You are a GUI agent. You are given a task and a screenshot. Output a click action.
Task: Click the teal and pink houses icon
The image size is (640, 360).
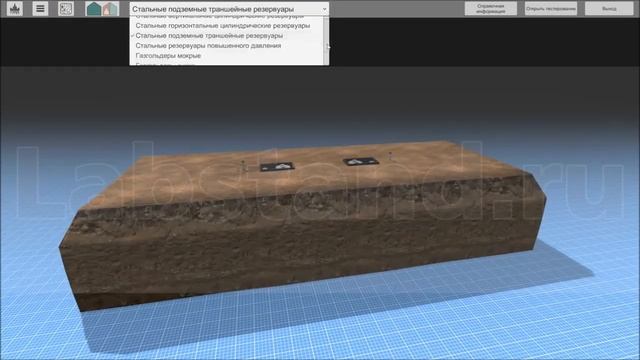(102, 9)
